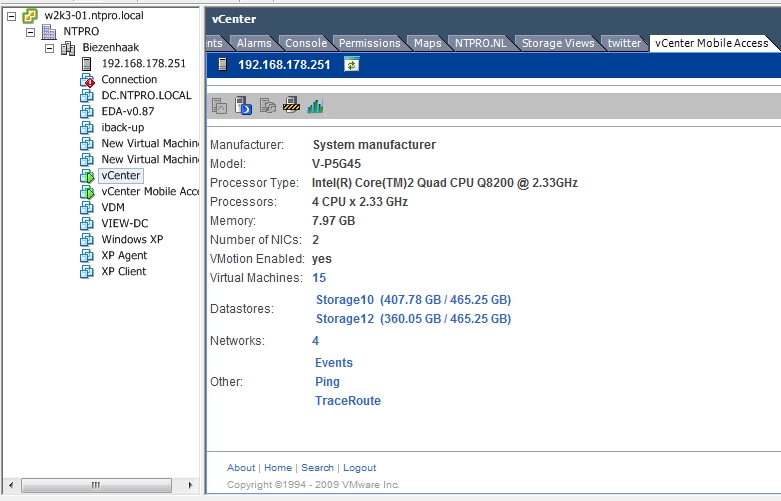The image size is (781, 501).
Task: Click the host server icon in blue header
Action: [223, 64]
